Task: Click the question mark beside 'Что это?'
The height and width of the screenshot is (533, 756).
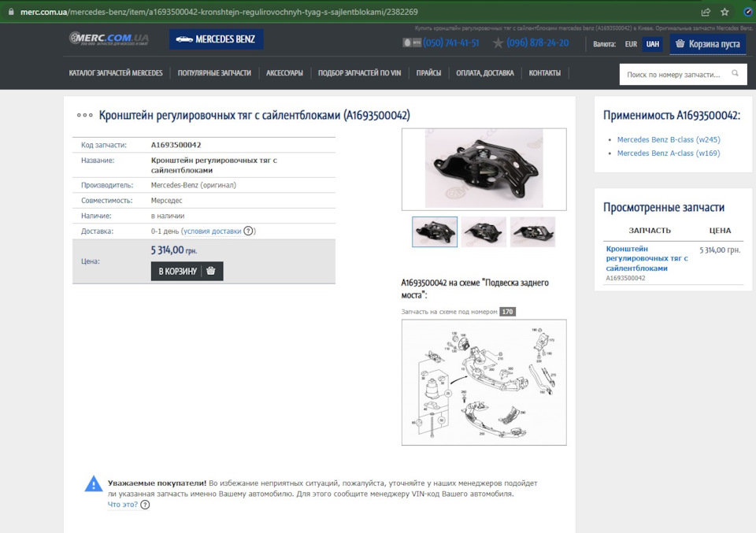Action: (x=145, y=505)
